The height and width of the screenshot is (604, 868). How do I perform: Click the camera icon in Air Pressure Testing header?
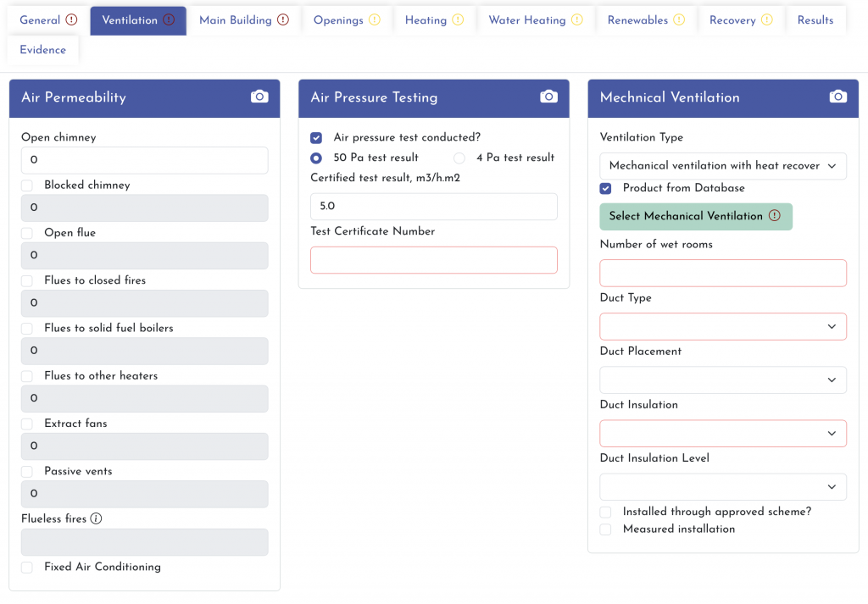548,97
